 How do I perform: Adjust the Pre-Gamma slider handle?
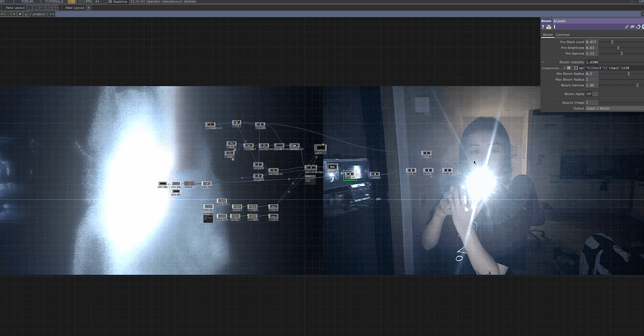(x=621, y=54)
